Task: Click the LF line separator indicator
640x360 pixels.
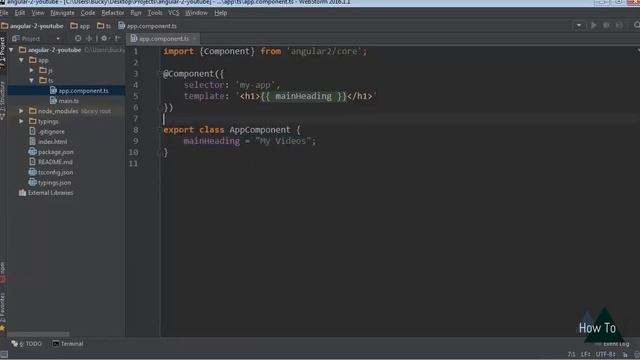Action: pos(586,354)
